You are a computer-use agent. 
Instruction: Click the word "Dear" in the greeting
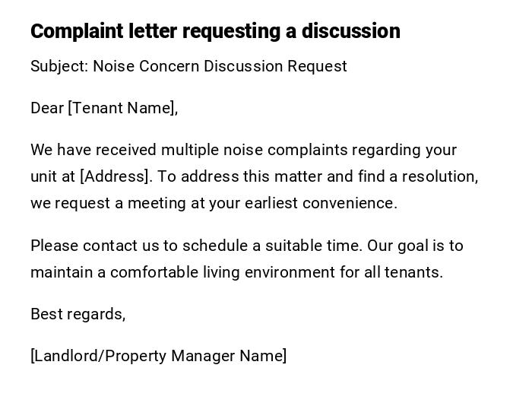(47, 108)
